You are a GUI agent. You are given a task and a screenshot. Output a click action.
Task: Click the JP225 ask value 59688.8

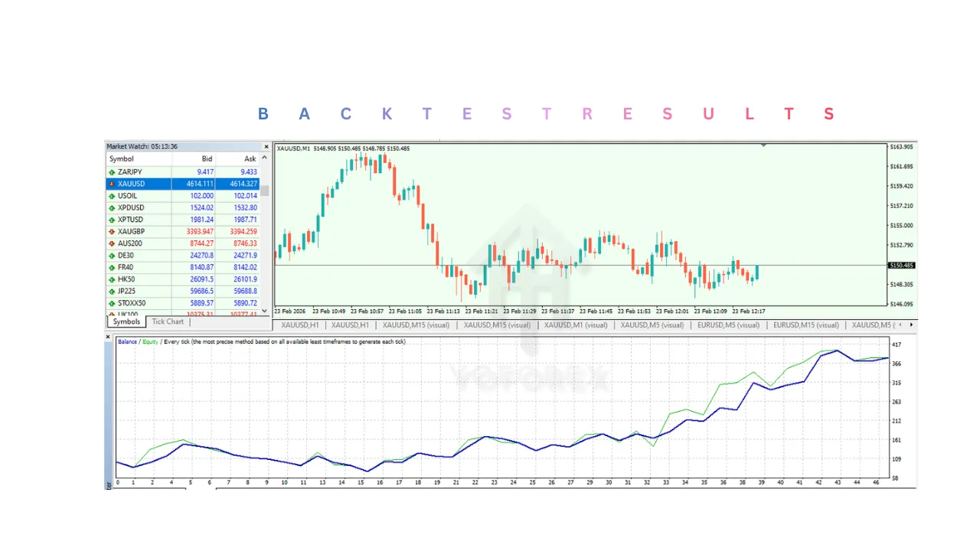pyautogui.click(x=246, y=292)
